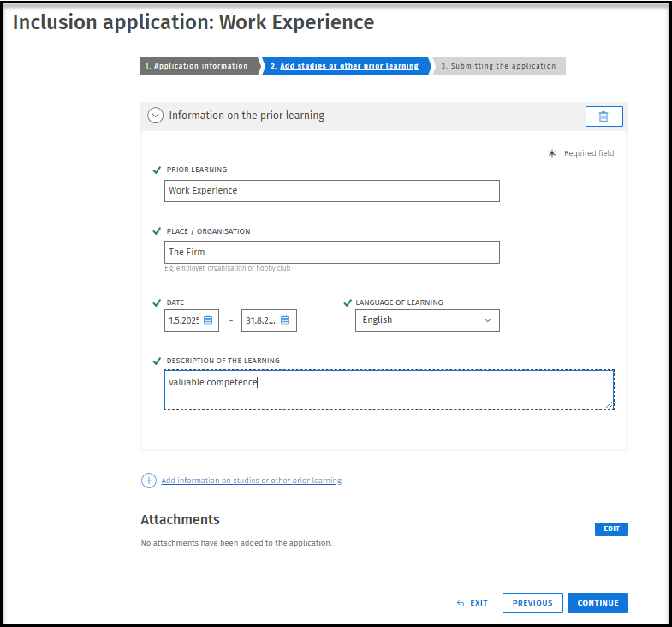Click the exit arrow icon

coord(461,603)
